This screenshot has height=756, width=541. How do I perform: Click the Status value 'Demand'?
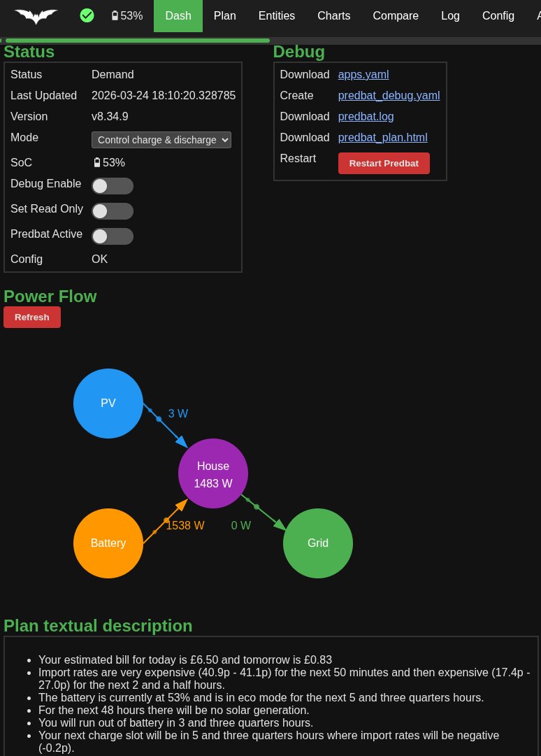(113, 74)
